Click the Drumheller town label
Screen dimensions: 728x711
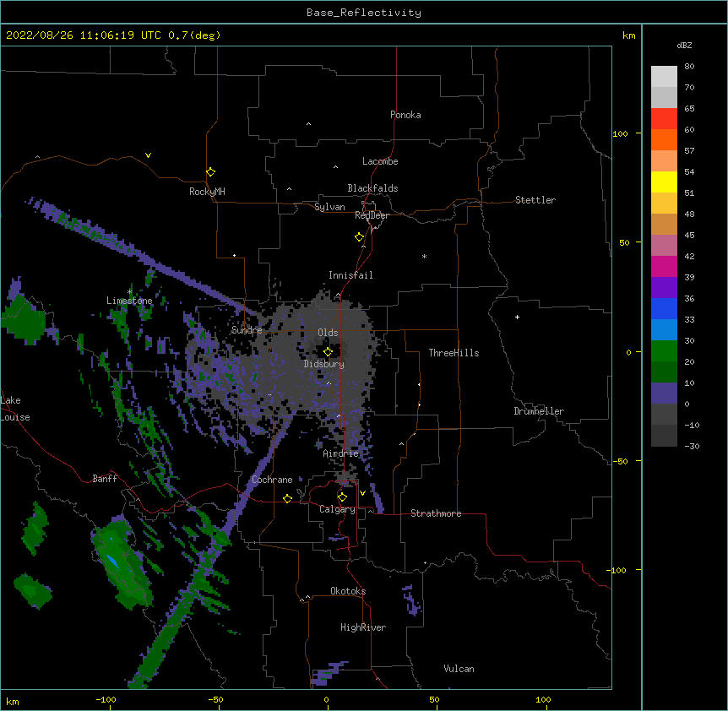(539, 411)
